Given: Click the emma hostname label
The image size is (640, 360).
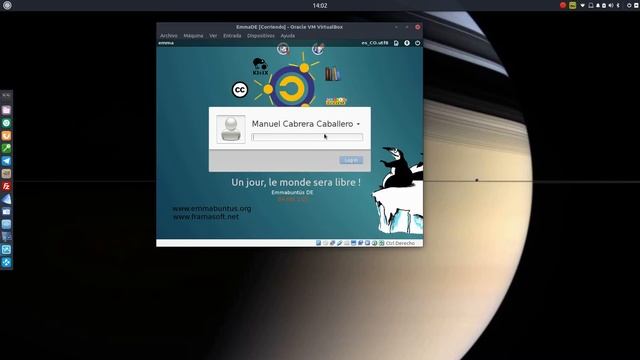Looking at the screenshot, I should coord(166,43).
